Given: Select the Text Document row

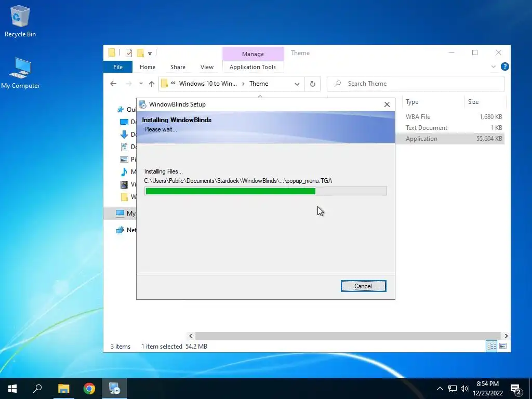Looking at the screenshot, I should [450, 128].
